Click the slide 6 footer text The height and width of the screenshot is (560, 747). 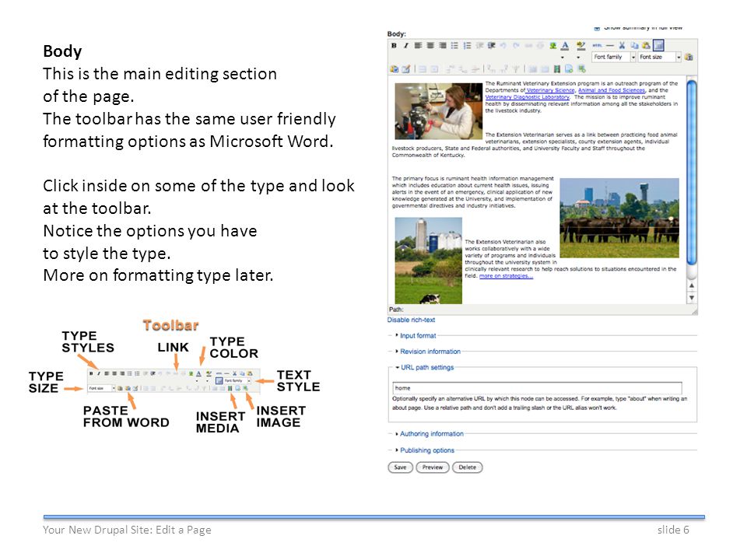pos(673,530)
